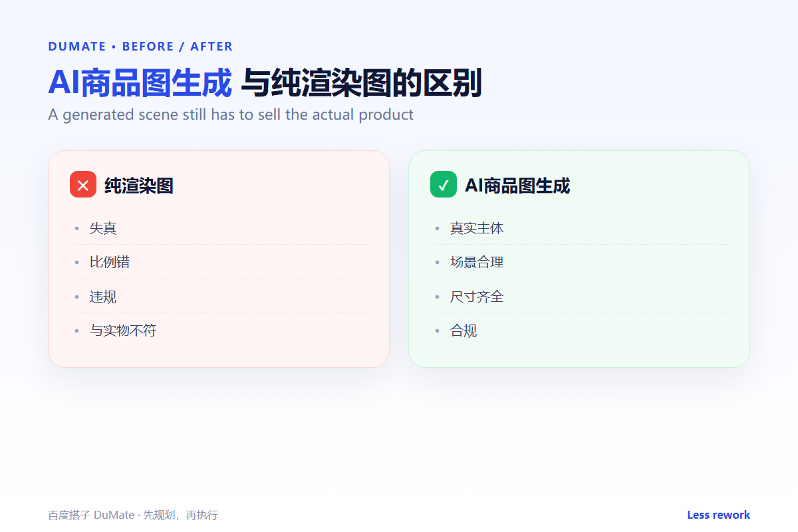
Task: Click the 'DUMATE • BEFORE / AFTER' label
Action: coord(140,47)
